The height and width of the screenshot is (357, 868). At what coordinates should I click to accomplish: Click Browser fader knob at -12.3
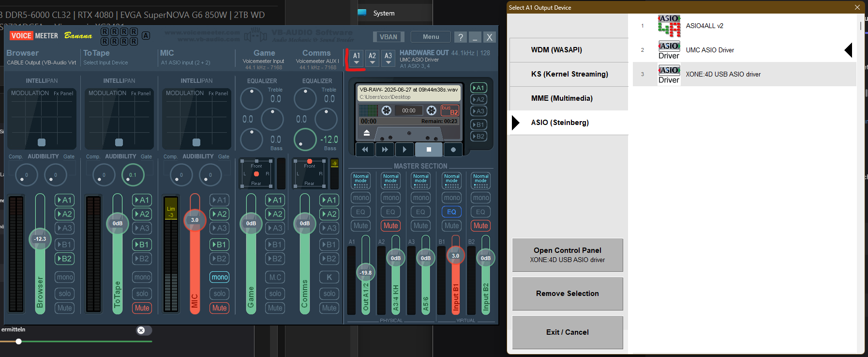click(40, 239)
